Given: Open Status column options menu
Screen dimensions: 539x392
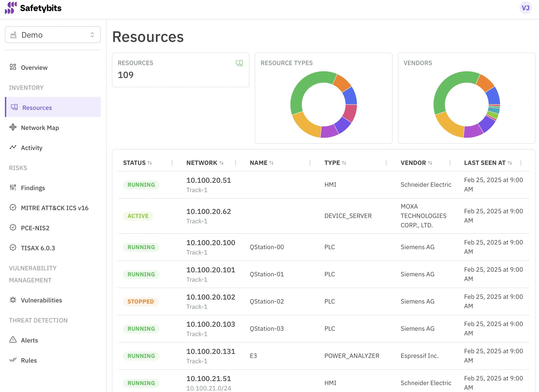Looking at the screenshot, I should click(x=172, y=163).
